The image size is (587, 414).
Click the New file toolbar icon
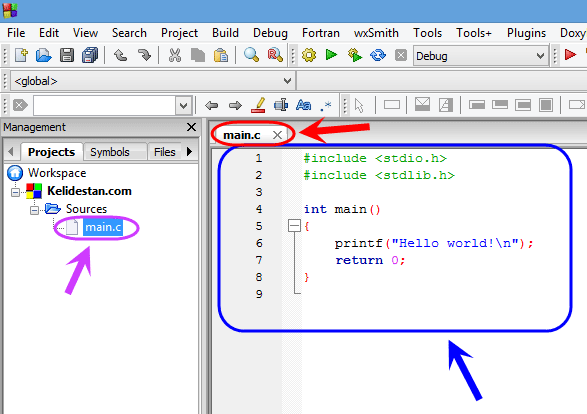[x=21, y=55]
